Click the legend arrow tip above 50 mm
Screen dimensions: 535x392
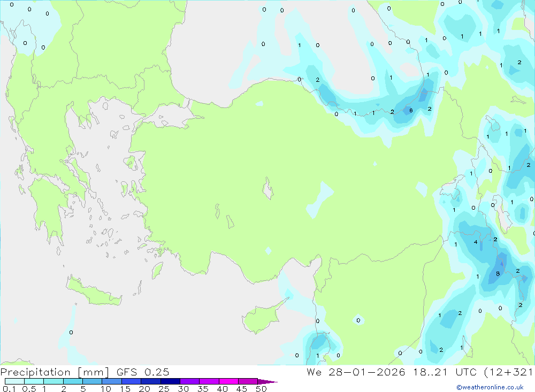click(x=267, y=382)
